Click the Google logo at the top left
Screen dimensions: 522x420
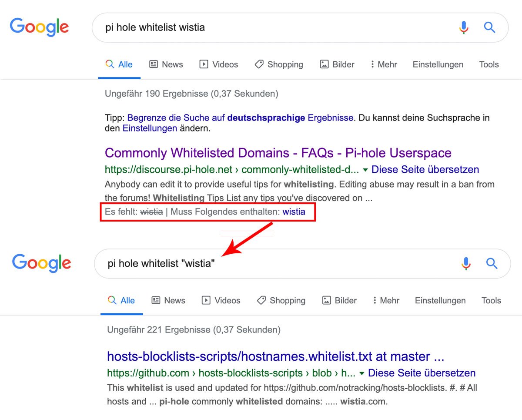pos(39,27)
